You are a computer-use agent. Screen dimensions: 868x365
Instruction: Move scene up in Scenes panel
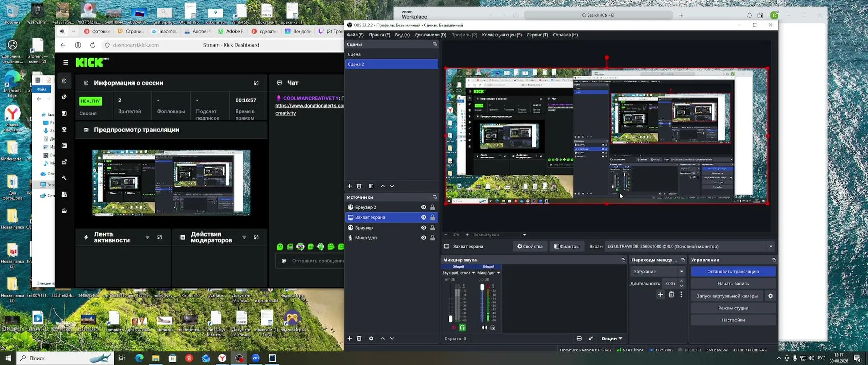click(x=383, y=186)
